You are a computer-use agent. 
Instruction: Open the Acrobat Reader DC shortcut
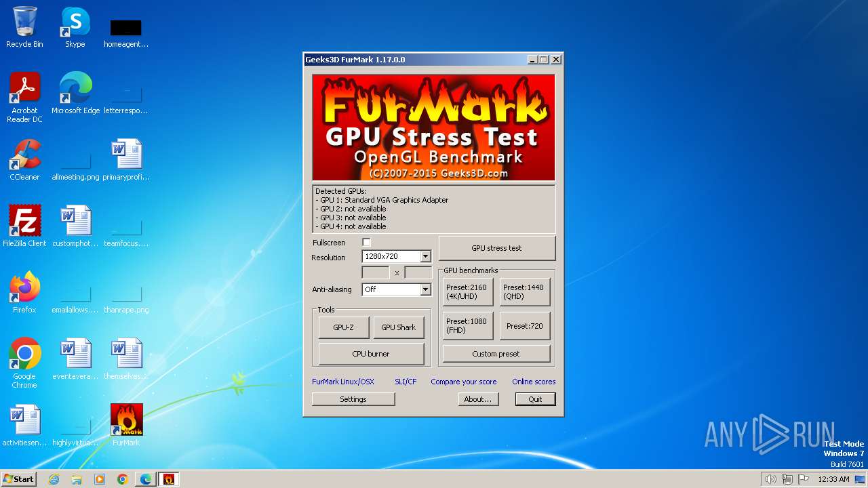coord(24,98)
